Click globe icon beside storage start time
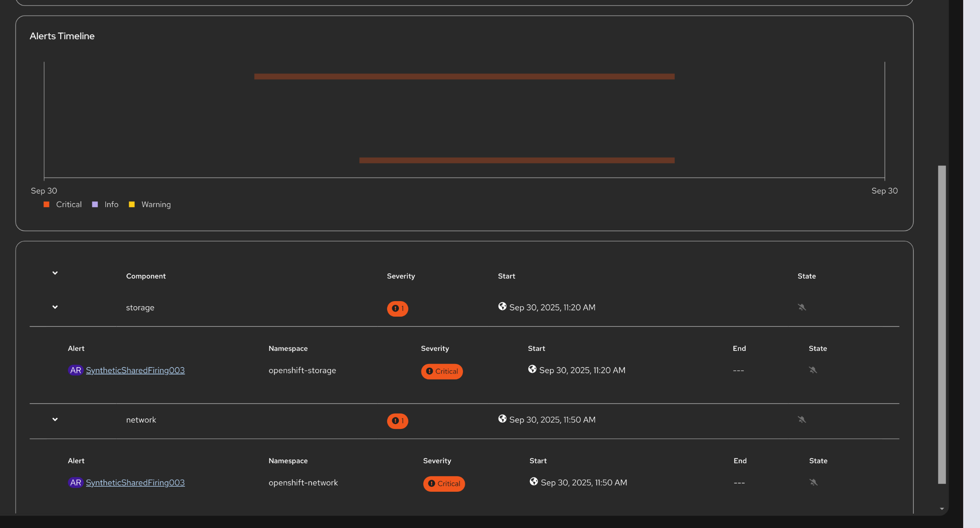 point(502,307)
